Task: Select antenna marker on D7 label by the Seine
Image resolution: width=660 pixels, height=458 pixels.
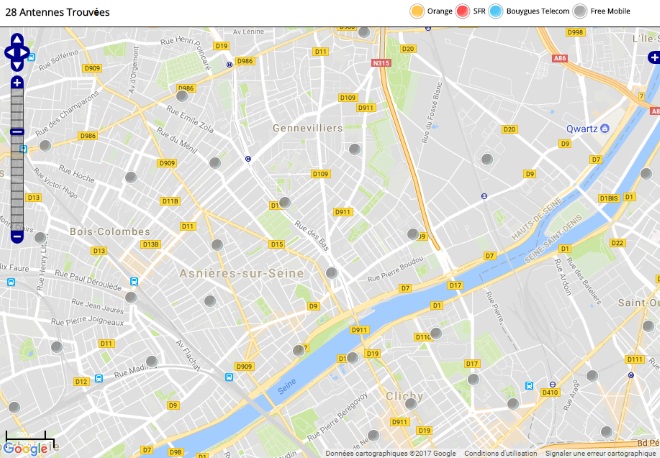Action: 299,350
